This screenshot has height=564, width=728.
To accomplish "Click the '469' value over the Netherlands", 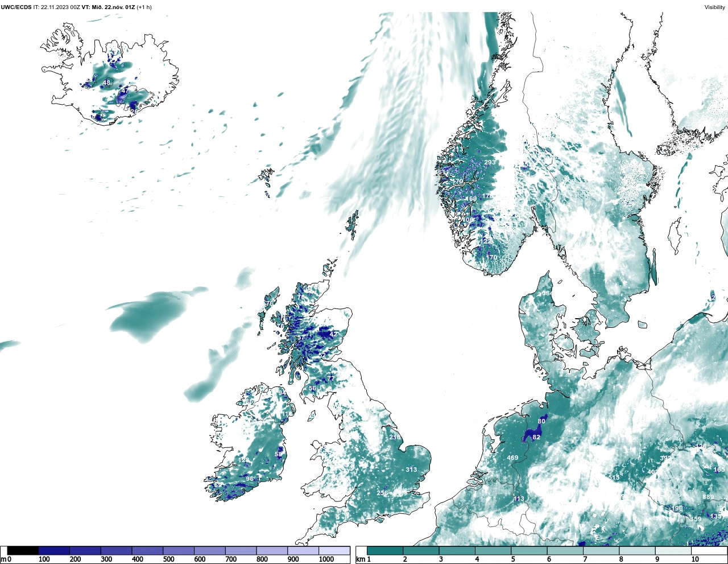I will (x=512, y=458).
